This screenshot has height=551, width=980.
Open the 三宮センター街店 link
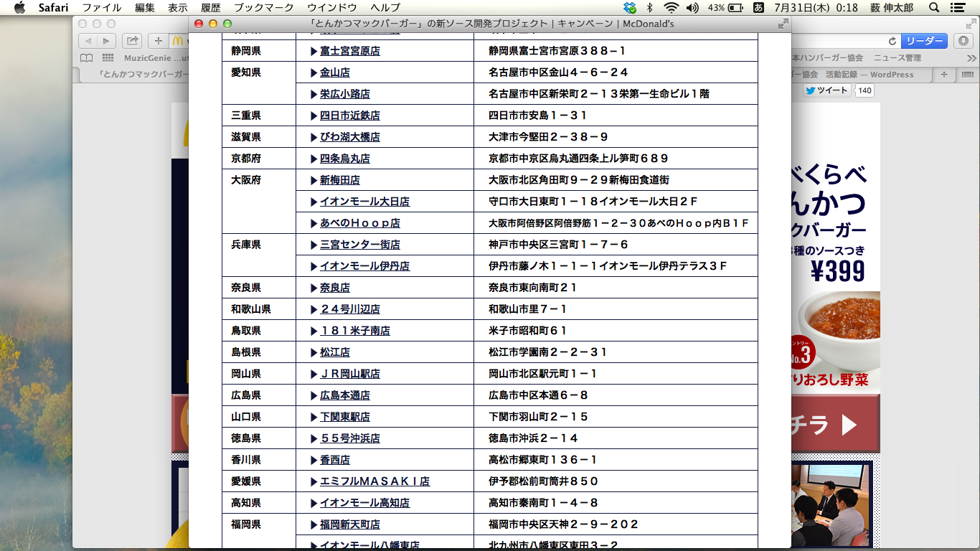click(360, 245)
